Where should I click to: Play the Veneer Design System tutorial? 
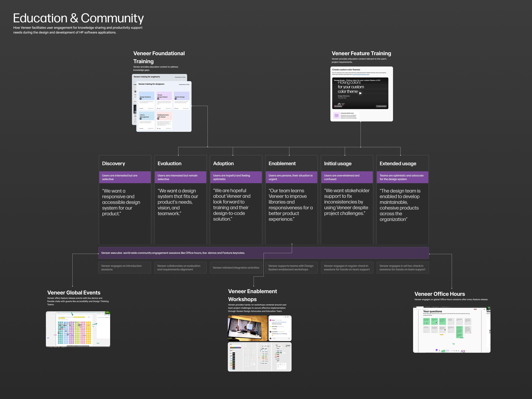[158, 99]
